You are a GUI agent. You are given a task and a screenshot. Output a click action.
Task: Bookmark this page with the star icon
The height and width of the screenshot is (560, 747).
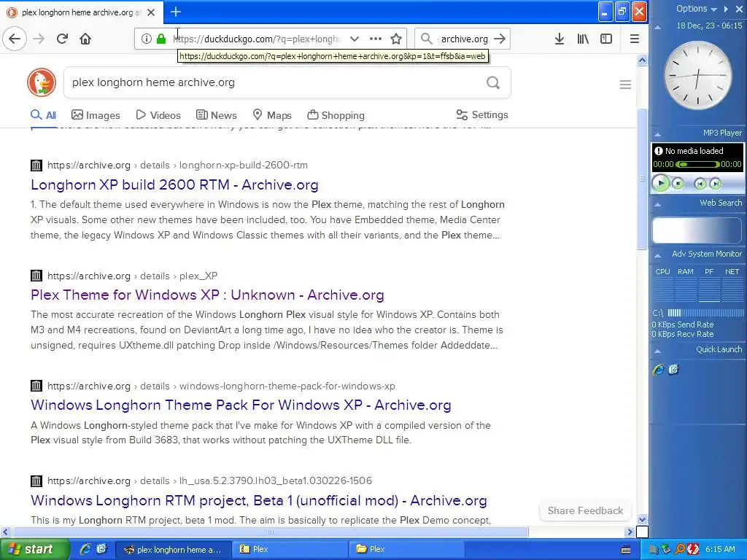[396, 39]
